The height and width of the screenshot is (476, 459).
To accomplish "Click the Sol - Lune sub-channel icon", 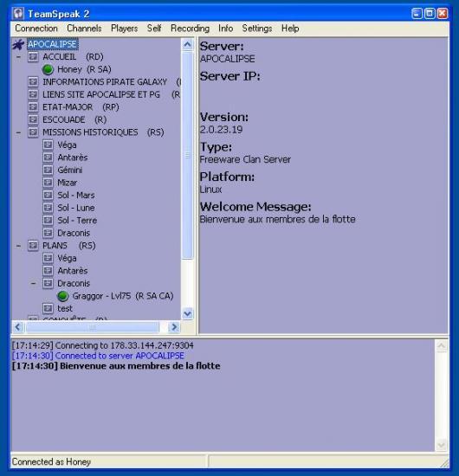I will [x=48, y=208].
